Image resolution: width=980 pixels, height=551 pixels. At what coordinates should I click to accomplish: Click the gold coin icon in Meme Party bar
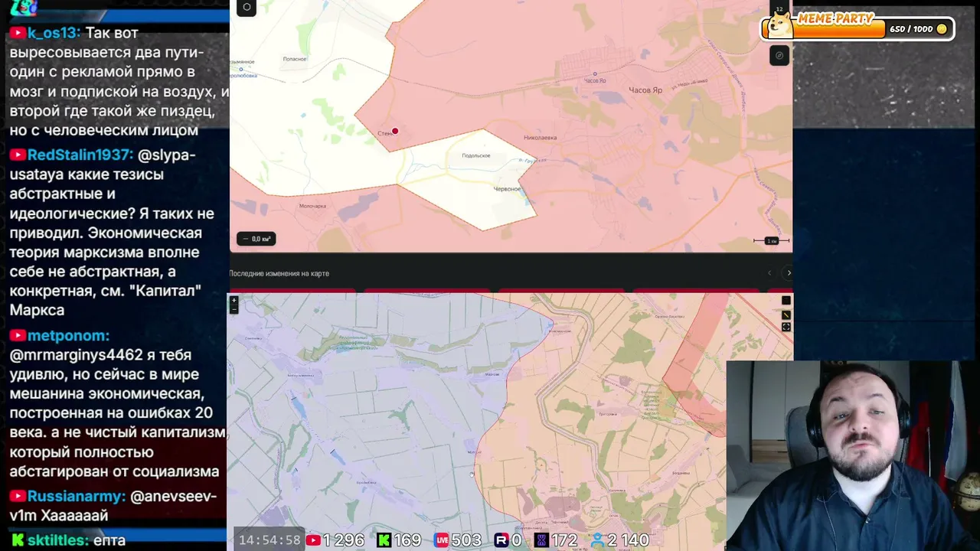(x=942, y=29)
